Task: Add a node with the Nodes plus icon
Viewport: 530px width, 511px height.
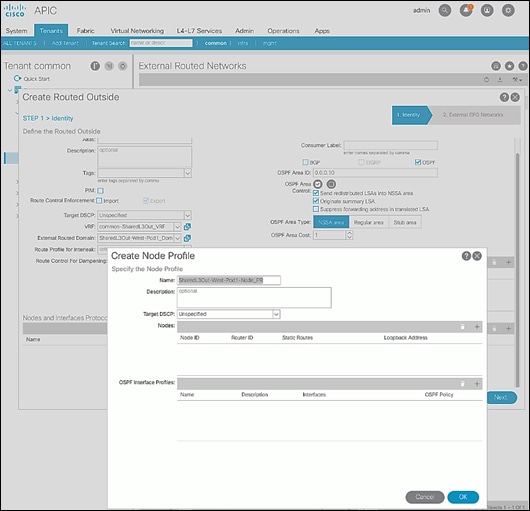Action: pyautogui.click(x=477, y=327)
